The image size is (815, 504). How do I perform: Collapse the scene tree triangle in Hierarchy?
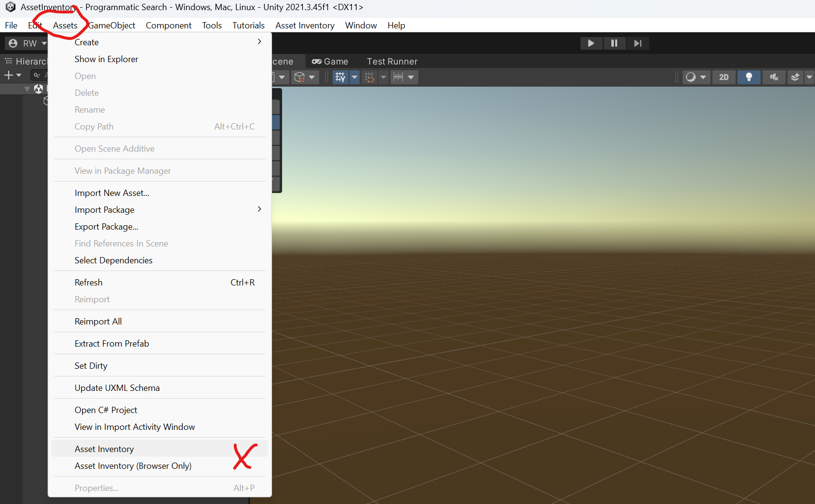[x=27, y=89]
